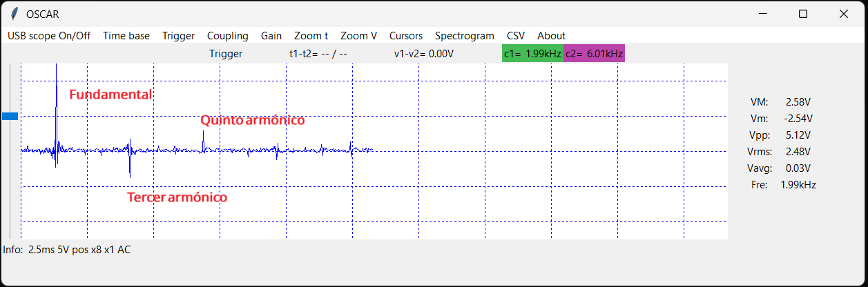This screenshot has height=287, width=868.
Task: Open the Coupling menu
Action: (228, 36)
